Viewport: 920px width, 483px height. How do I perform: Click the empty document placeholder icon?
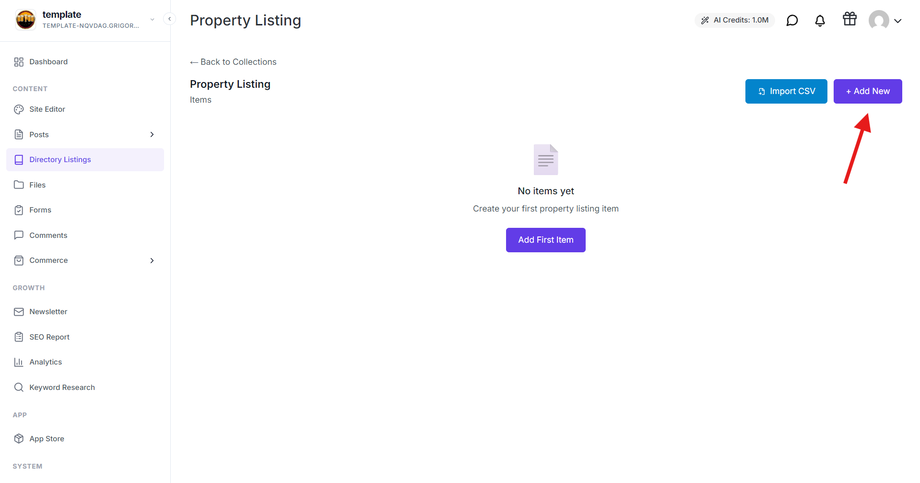(x=546, y=160)
